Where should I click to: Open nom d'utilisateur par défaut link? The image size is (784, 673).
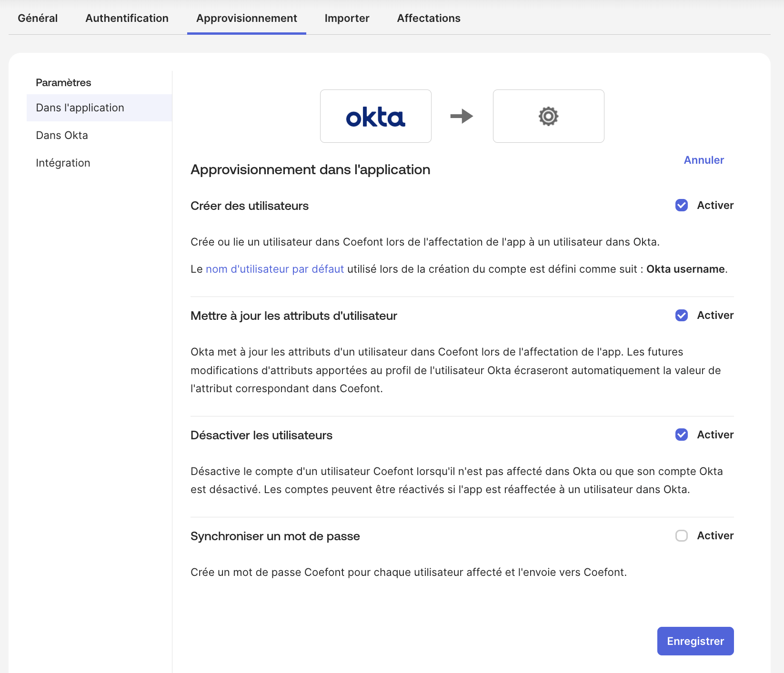275,269
